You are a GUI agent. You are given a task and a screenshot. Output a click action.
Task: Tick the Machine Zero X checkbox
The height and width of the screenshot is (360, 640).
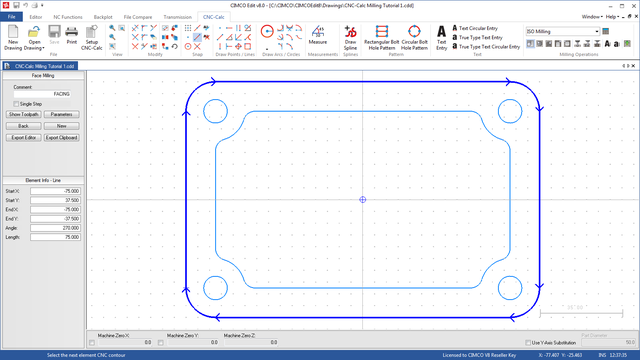click(92, 343)
